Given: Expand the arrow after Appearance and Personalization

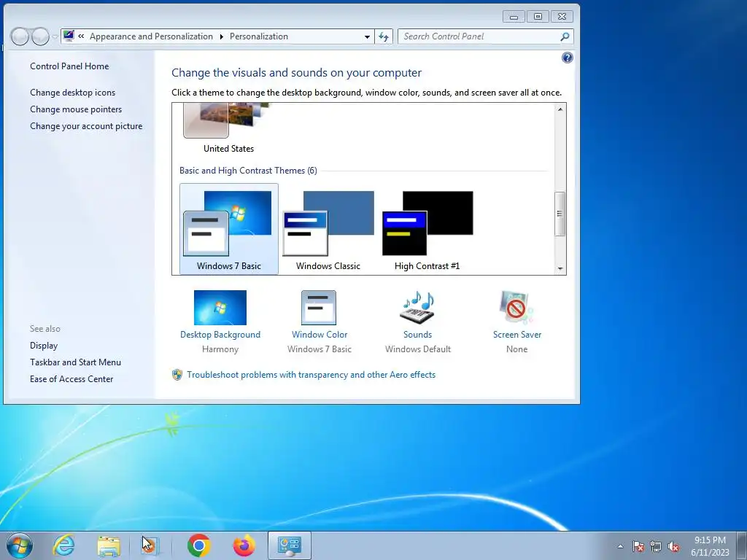Looking at the screenshot, I should [221, 36].
